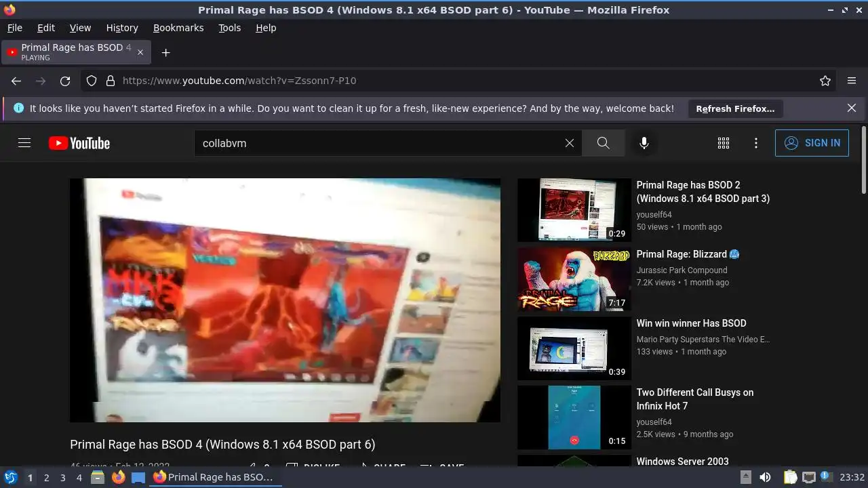
Task: Run search with the magnifier button
Action: pyautogui.click(x=603, y=143)
